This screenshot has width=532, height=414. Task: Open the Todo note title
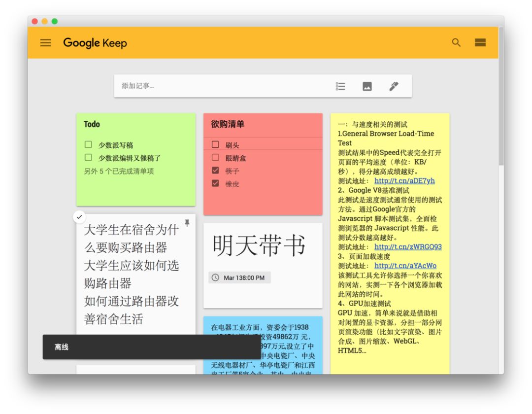[92, 124]
